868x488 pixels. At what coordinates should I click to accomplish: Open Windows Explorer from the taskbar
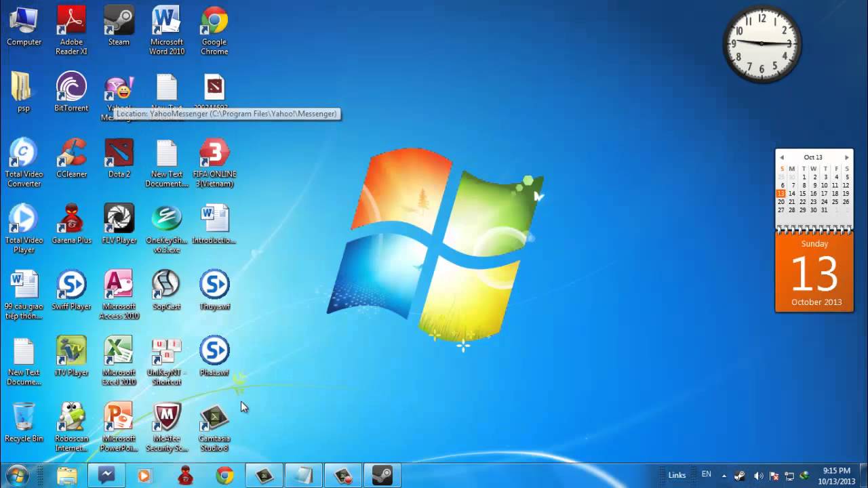66,476
